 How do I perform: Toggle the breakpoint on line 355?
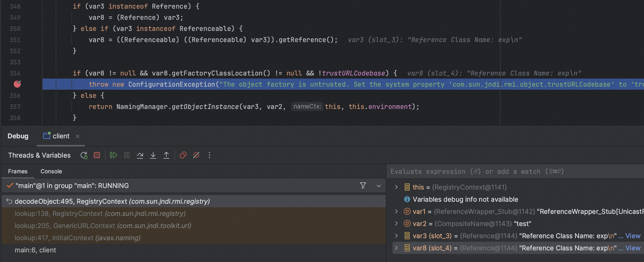(x=17, y=84)
